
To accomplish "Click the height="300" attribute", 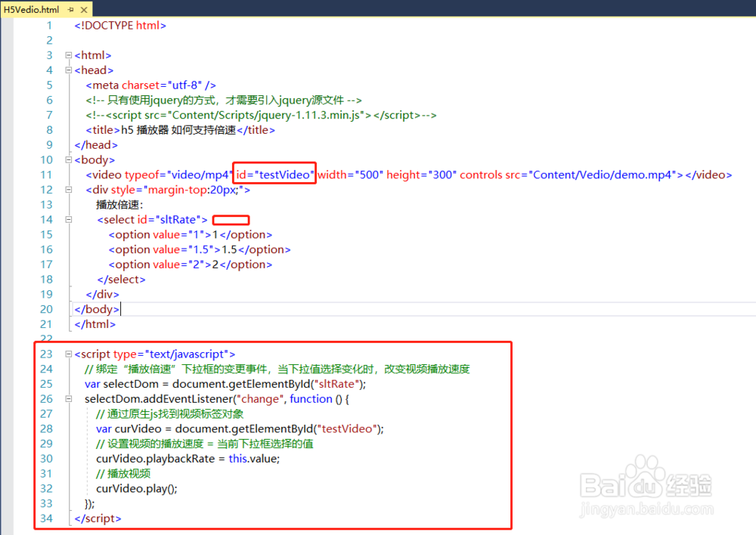I will [421, 175].
